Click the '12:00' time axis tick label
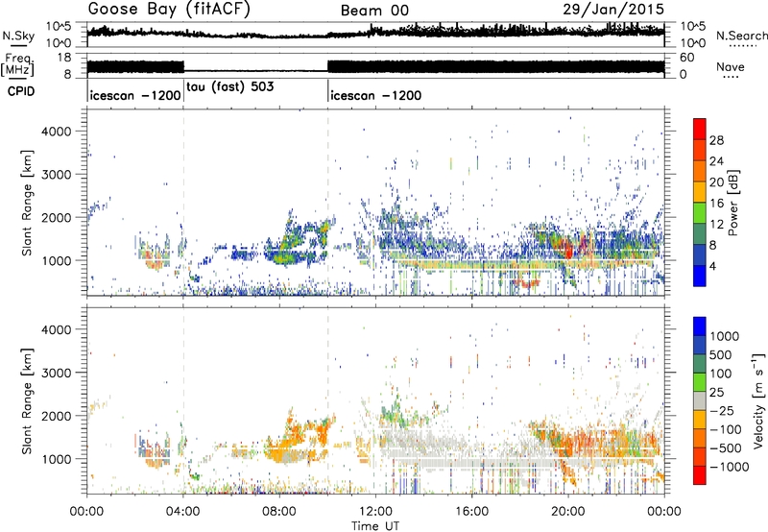 coord(375,512)
